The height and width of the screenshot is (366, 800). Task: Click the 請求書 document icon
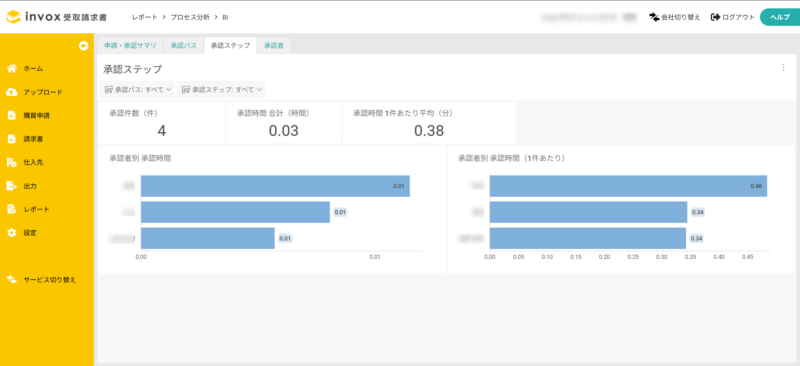[12, 139]
